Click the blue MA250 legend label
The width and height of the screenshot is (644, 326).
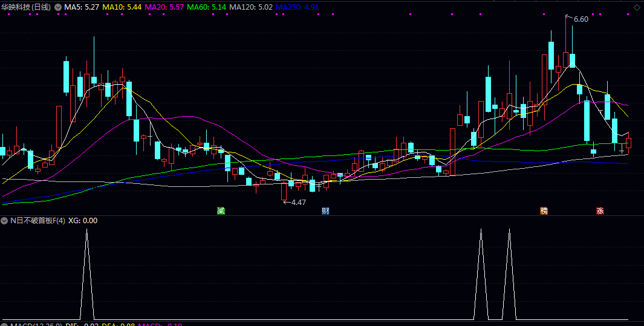(x=297, y=8)
